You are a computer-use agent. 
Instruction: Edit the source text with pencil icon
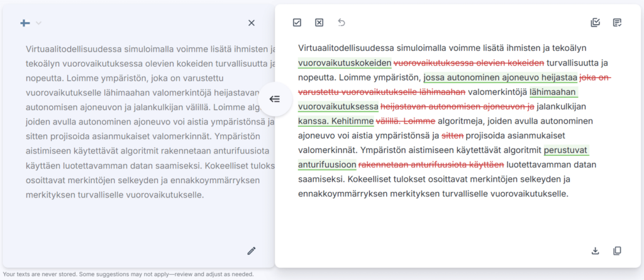(252, 251)
